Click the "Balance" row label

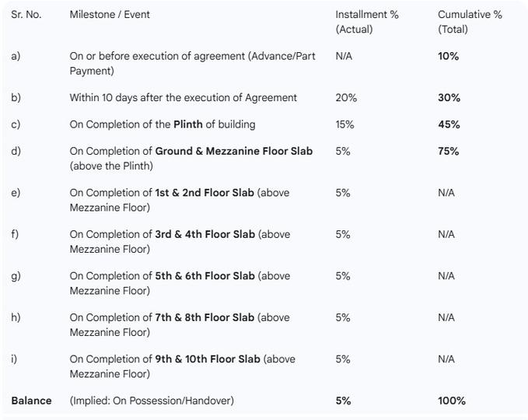pyautogui.click(x=31, y=401)
